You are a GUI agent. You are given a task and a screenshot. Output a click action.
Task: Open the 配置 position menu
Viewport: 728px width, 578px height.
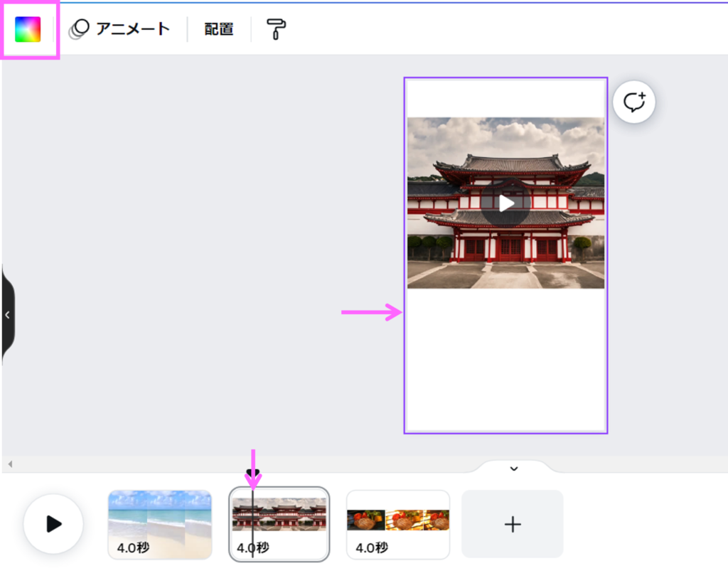coord(219,30)
